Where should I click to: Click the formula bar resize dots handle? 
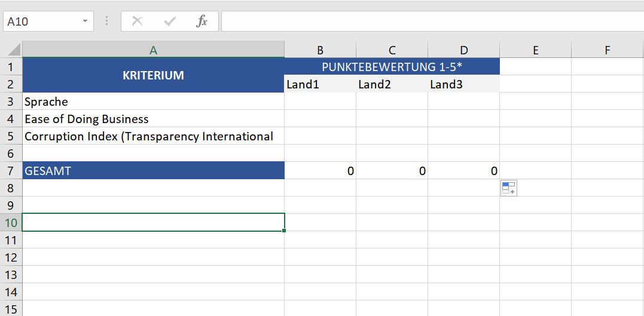(x=107, y=22)
